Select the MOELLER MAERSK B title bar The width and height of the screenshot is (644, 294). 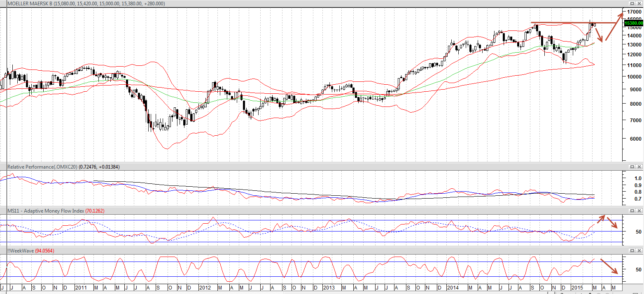86,4
